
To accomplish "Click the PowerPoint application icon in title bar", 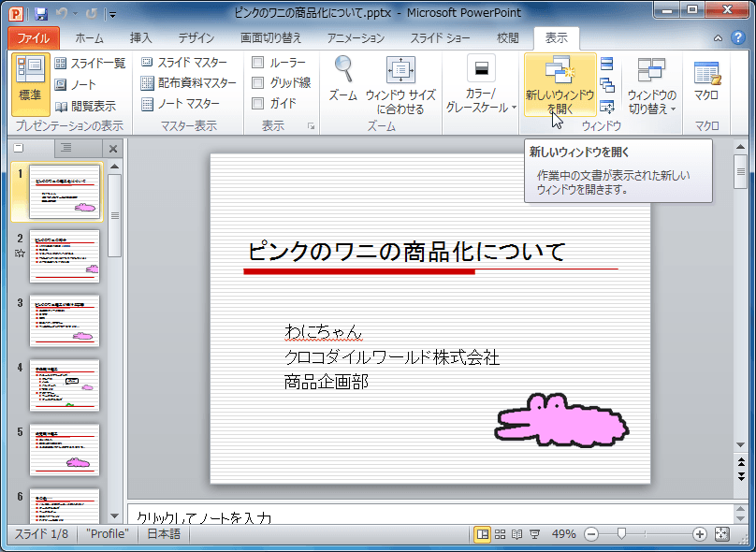I will click(x=17, y=13).
